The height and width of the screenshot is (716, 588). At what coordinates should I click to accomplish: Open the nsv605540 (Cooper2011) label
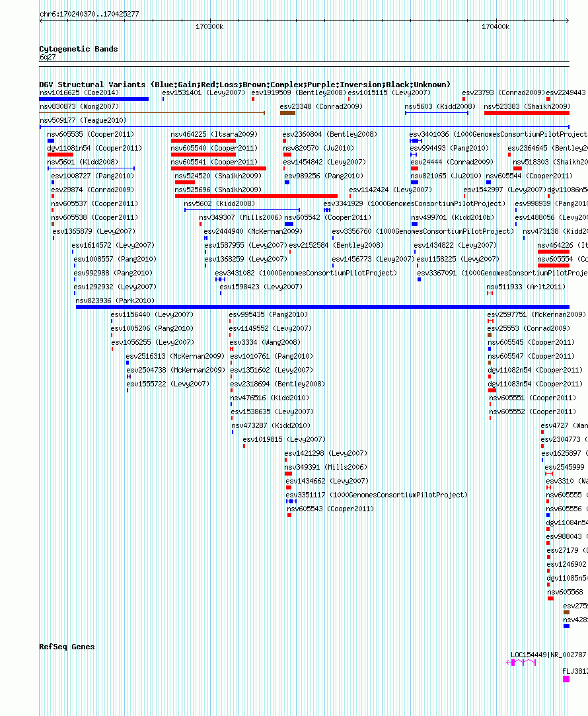pos(214,149)
